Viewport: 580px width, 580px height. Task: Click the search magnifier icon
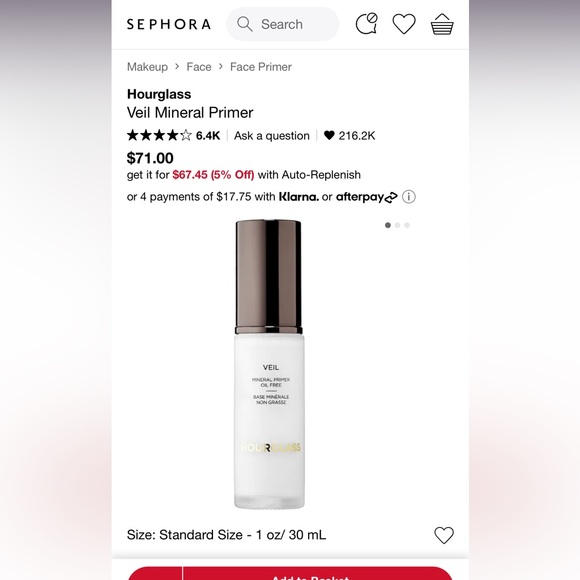(x=245, y=24)
